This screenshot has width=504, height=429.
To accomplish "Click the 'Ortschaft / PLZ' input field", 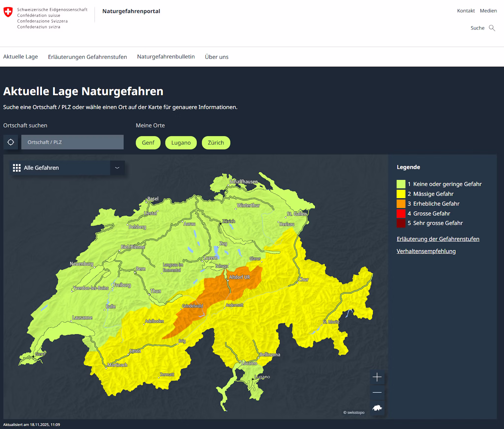I will coord(72,142).
